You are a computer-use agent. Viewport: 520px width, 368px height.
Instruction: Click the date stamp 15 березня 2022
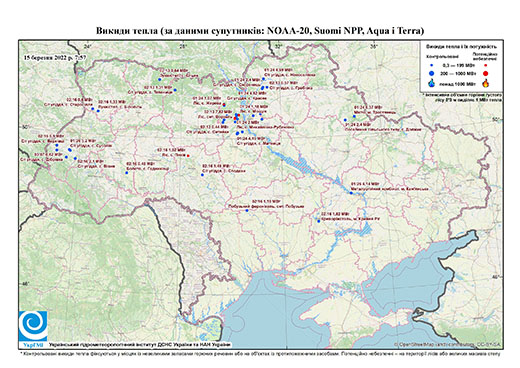coord(55,57)
